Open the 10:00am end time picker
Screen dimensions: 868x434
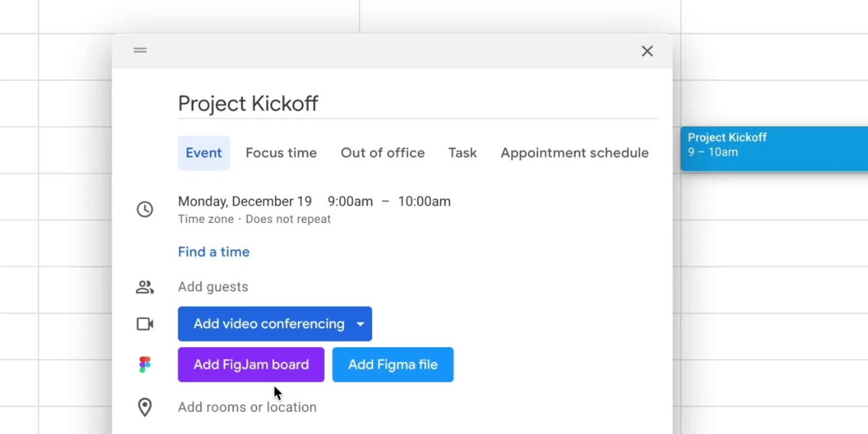(424, 202)
